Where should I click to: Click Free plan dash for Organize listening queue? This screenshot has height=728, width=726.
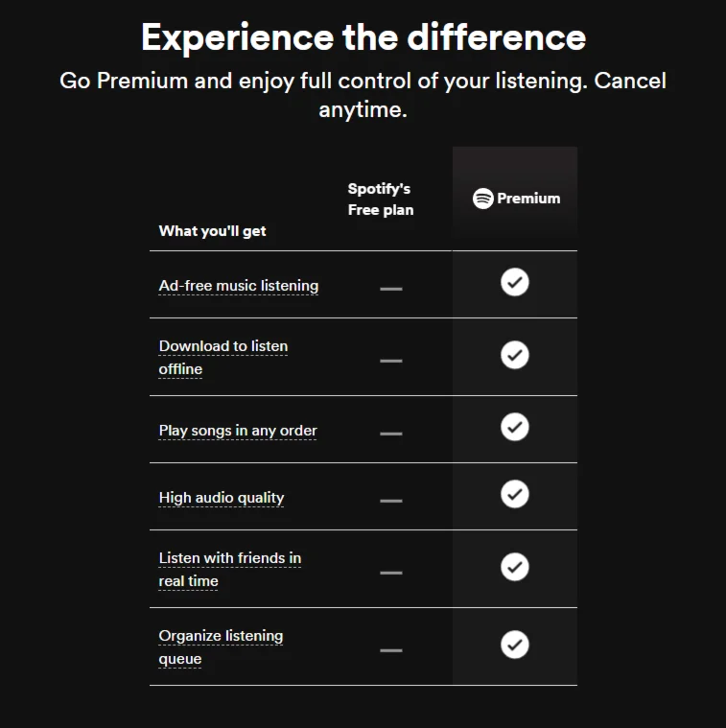pyautogui.click(x=390, y=650)
